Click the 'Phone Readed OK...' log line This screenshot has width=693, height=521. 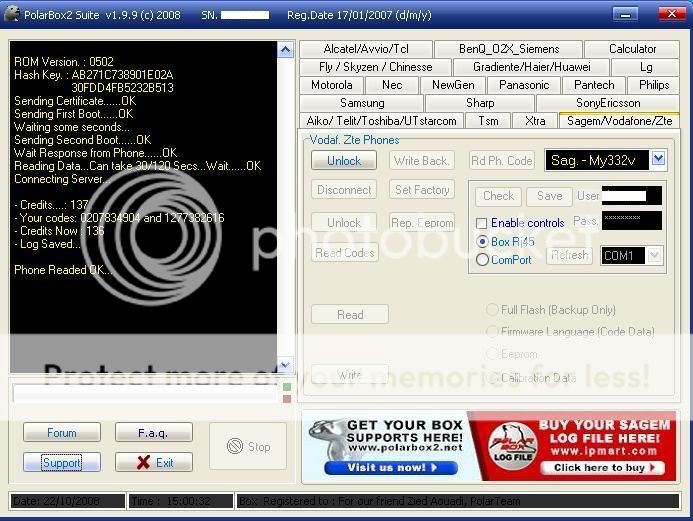[64, 270]
